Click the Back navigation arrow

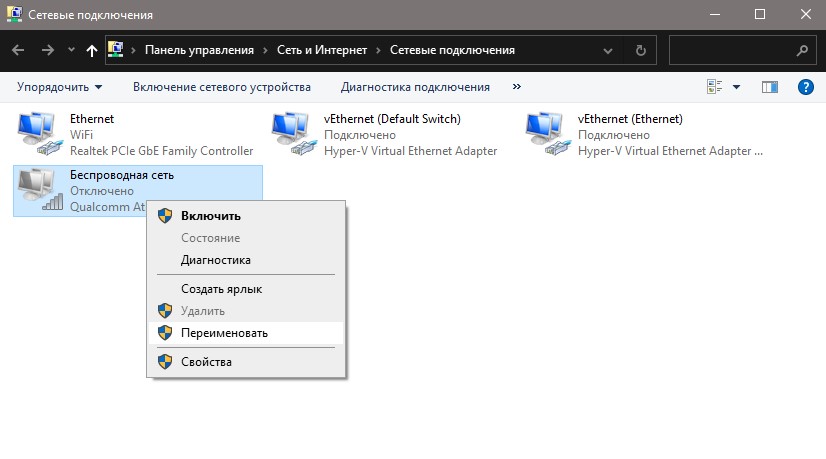pyautogui.click(x=18, y=50)
